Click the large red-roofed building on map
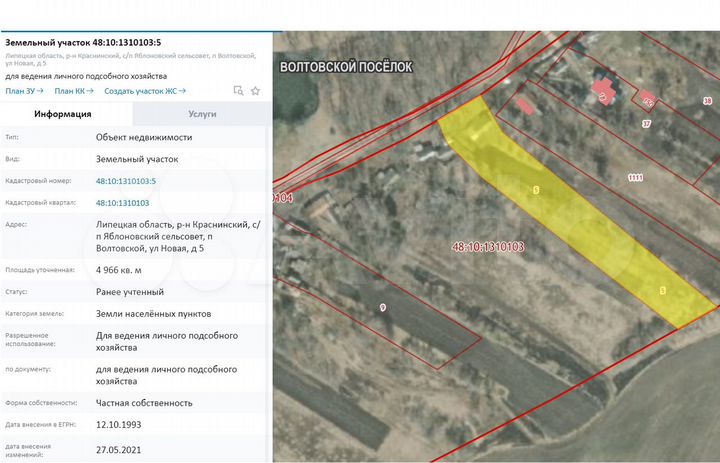This screenshot has width=720, height=463. tap(603, 91)
